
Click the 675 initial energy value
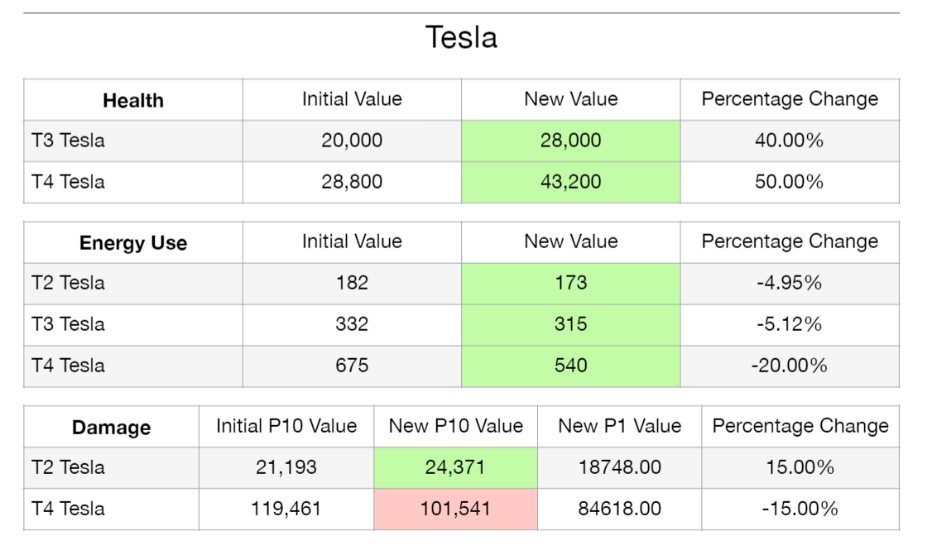click(x=352, y=366)
